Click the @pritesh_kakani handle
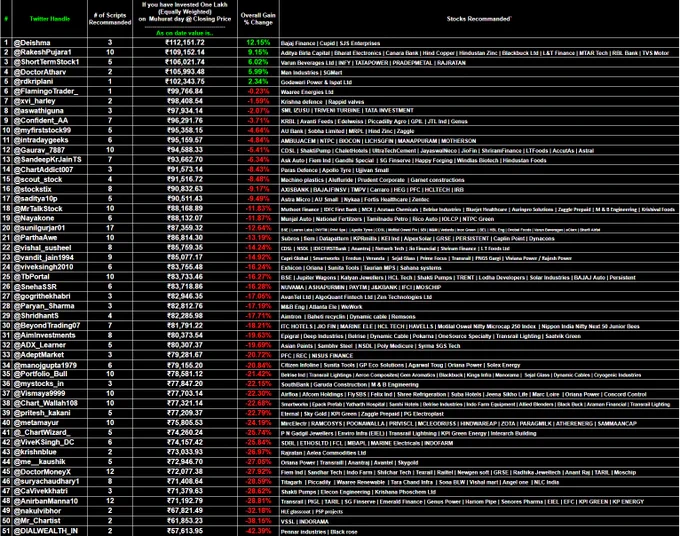Image resolution: width=680 pixels, height=536 pixels. (x=42, y=413)
